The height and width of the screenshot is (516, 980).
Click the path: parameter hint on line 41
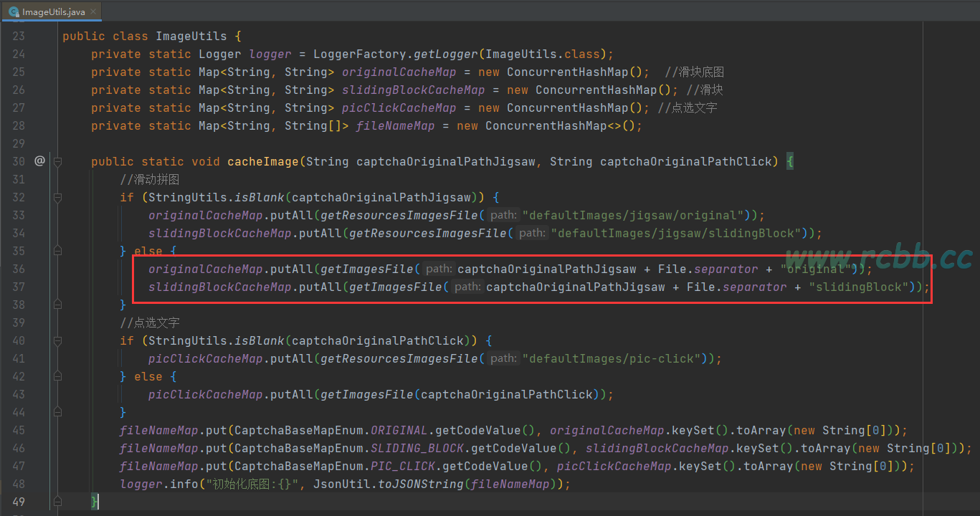[x=504, y=358]
